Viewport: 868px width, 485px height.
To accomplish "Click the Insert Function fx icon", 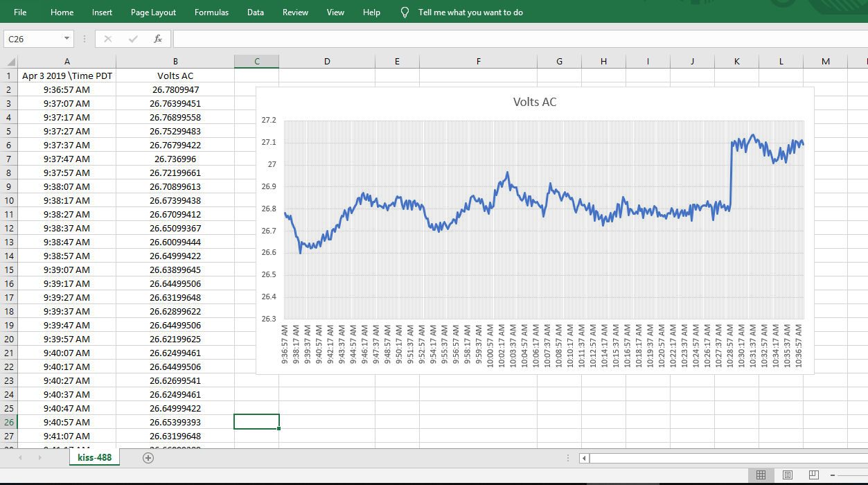I will coord(158,39).
